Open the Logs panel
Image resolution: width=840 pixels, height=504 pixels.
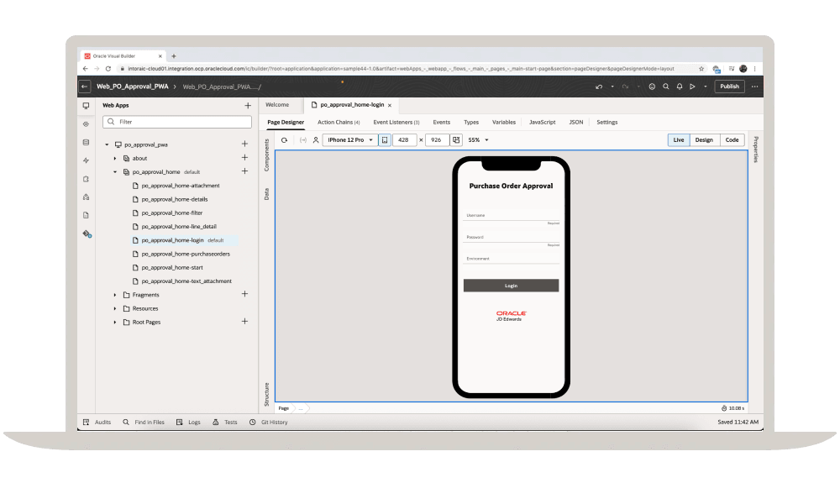[x=188, y=422]
